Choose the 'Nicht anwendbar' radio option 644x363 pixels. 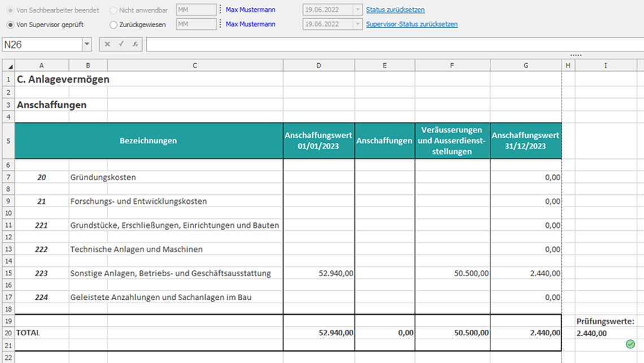[x=114, y=10]
